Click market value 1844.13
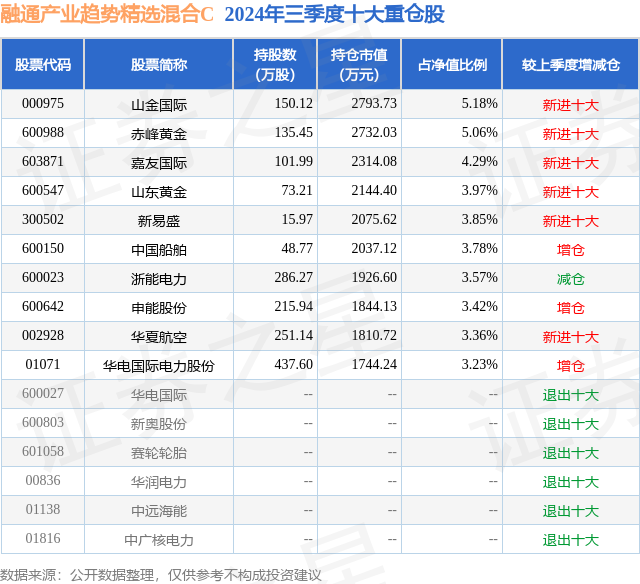This screenshot has width=640, height=584. (374, 306)
